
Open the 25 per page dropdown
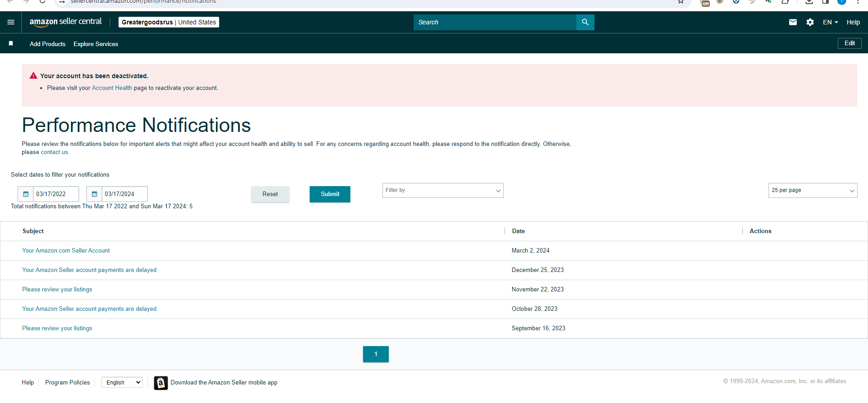[x=813, y=190]
